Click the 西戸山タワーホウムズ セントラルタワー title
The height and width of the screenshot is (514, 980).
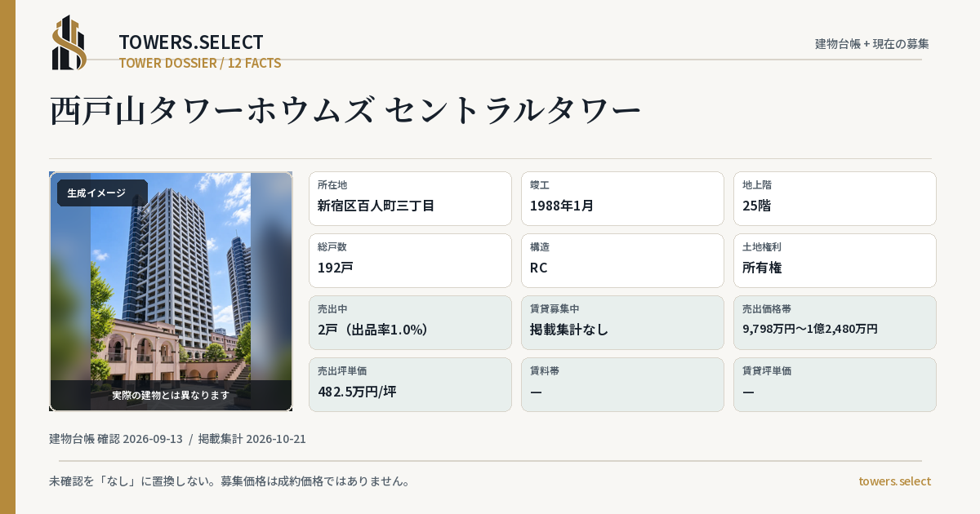point(346,111)
